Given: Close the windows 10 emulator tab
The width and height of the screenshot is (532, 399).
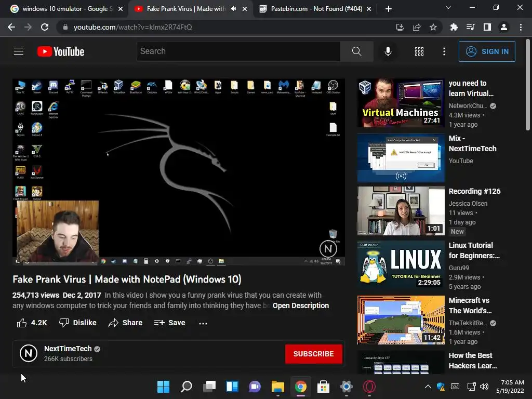Looking at the screenshot, I should (x=121, y=9).
